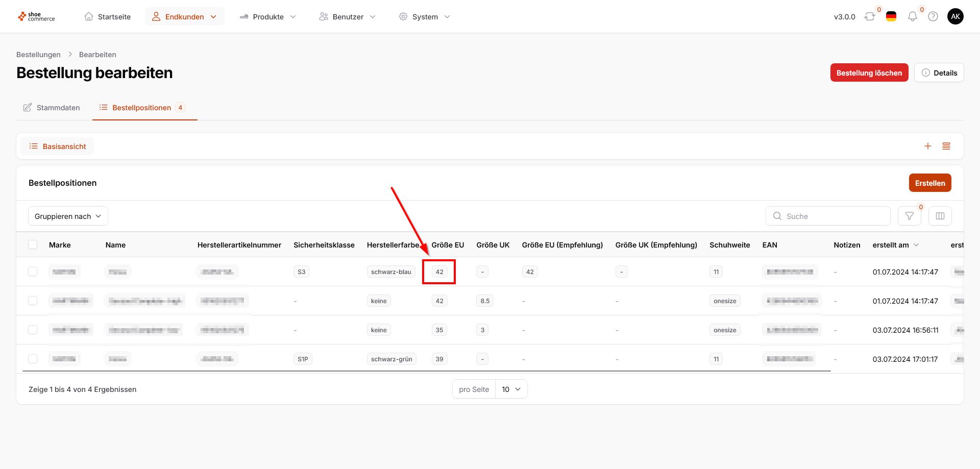This screenshot has height=469, width=980.
Task: Click Erstellen to add a position
Action: pyautogui.click(x=930, y=183)
